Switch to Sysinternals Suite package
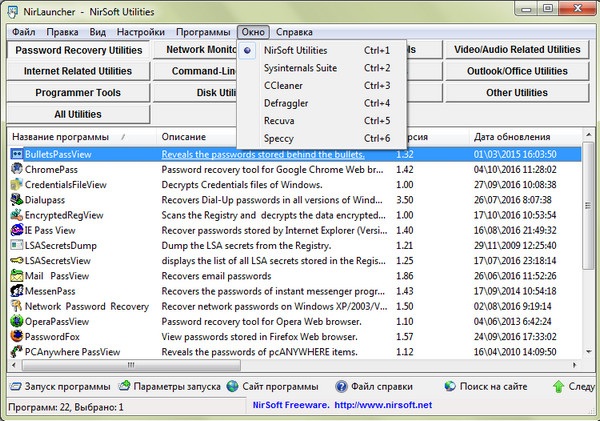The width and height of the screenshot is (600, 421). coord(300,68)
